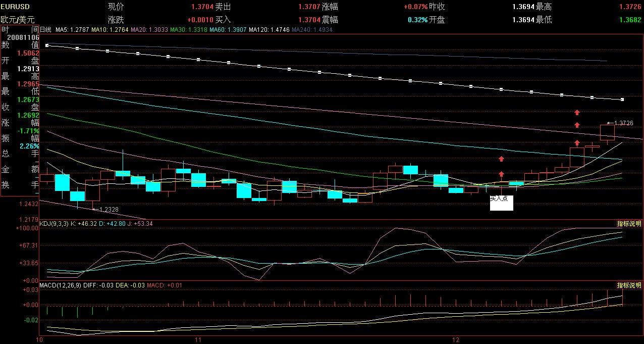Screen dimensions: 644x344
Task: Click the 欧元/美元 currency pair name
Action: point(18,20)
